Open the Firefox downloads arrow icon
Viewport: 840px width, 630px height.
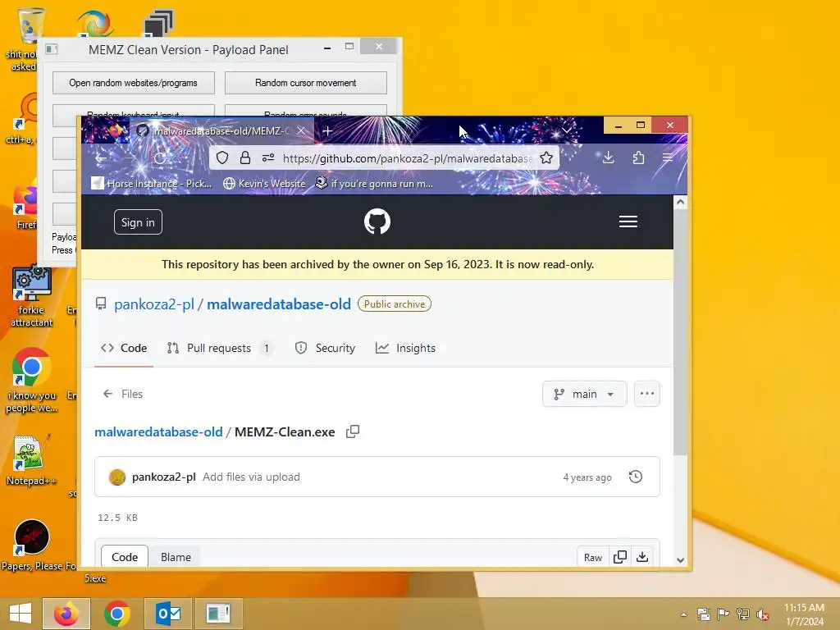(x=608, y=157)
